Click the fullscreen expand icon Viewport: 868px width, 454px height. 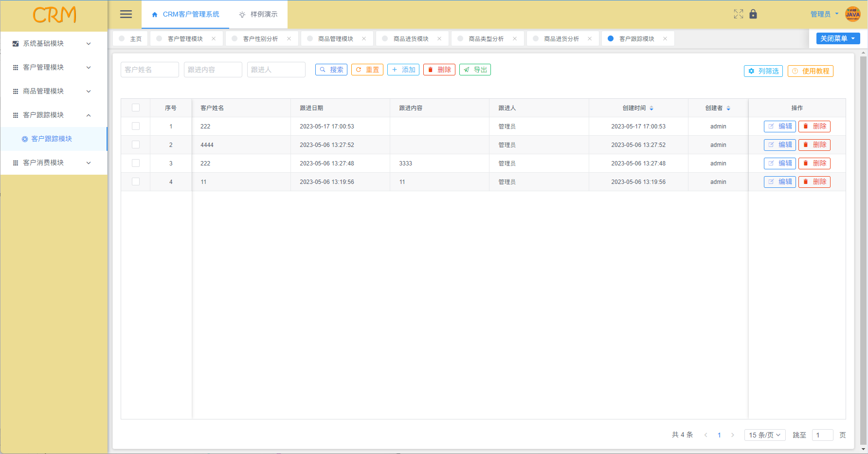click(x=738, y=14)
